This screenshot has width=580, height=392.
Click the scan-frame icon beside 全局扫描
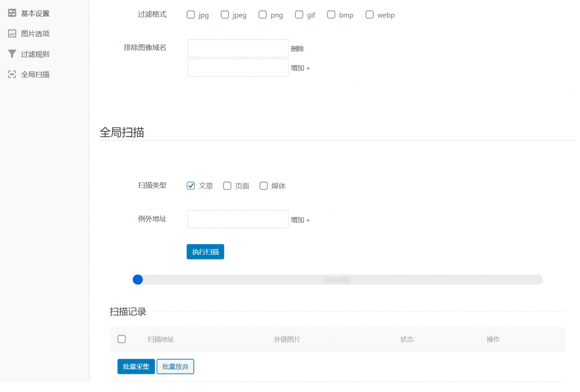click(12, 74)
